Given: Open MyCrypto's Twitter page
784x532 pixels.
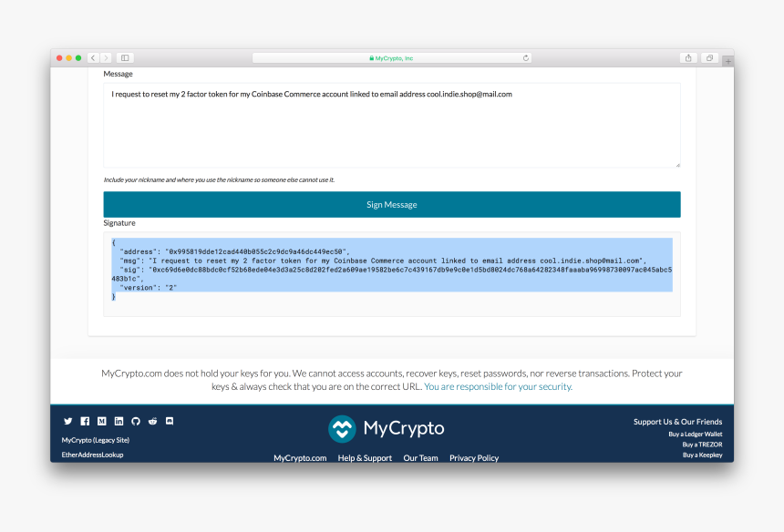Looking at the screenshot, I should pyautogui.click(x=68, y=421).
